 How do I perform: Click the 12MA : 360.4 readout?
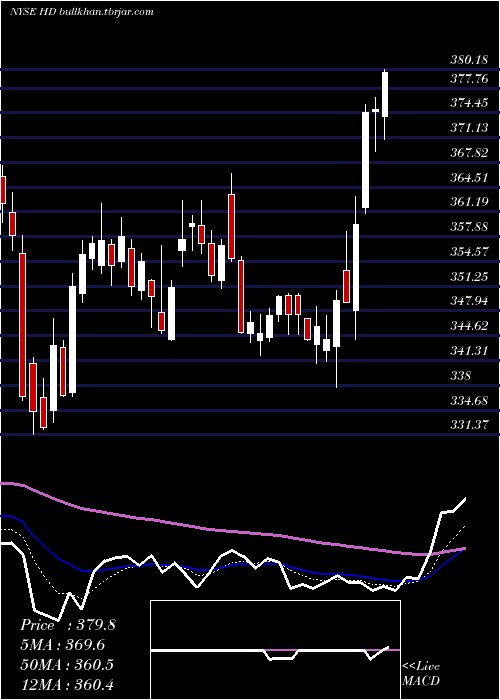coord(67,684)
